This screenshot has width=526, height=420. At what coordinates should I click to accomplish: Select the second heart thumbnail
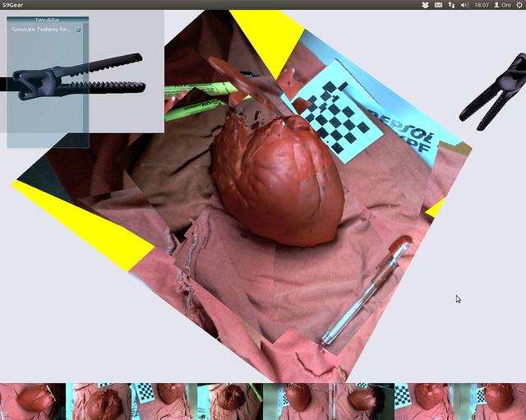click(99, 402)
